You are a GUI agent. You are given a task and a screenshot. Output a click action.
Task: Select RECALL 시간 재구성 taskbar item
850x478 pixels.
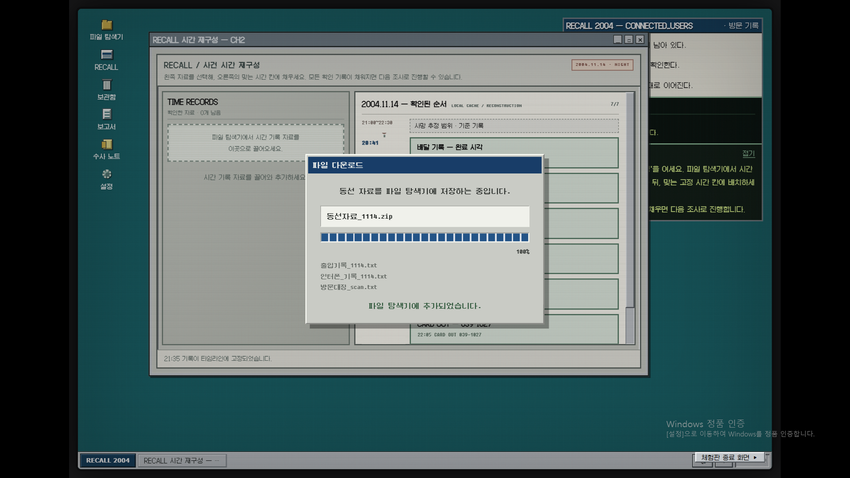(182, 461)
